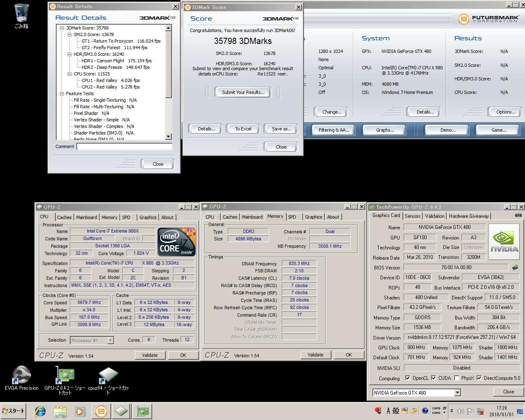Screen dimensions: 525x420
Task: Open Validation tab in GPU-Z
Action: pos(434,216)
